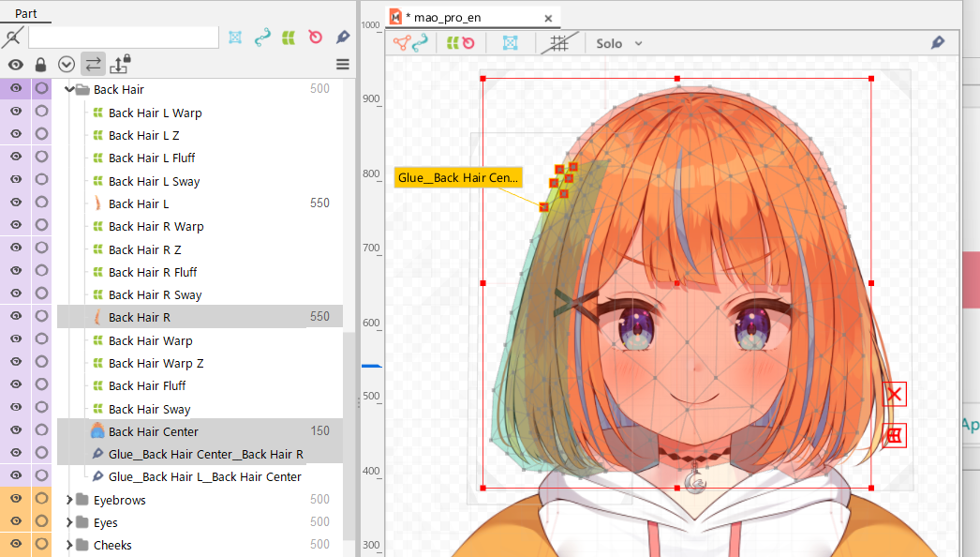980x557 pixels.
Task: Open the Solo dropdown
Action: pyautogui.click(x=619, y=43)
